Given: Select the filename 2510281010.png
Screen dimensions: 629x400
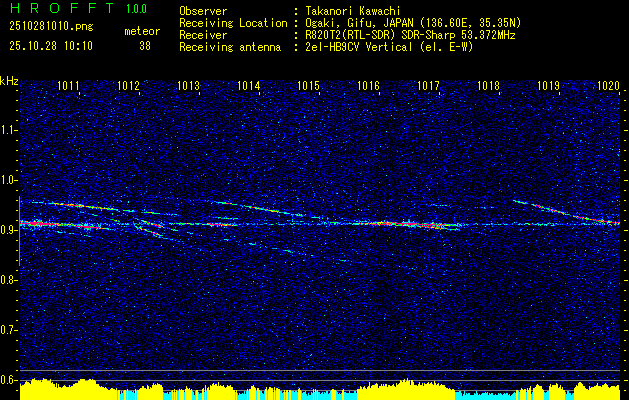Looking at the screenshot, I should [51, 27].
